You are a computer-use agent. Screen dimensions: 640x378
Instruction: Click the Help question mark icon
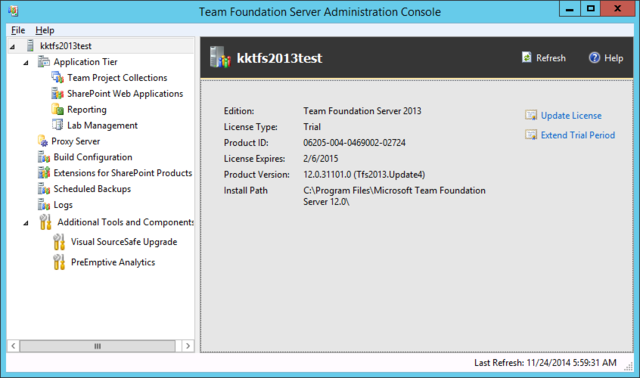click(x=594, y=58)
